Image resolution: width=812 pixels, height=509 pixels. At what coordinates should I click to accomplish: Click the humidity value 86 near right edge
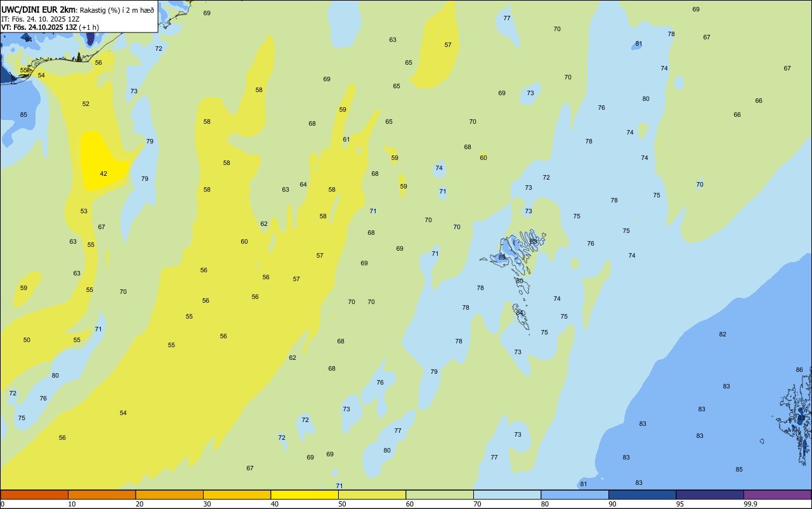tap(799, 370)
